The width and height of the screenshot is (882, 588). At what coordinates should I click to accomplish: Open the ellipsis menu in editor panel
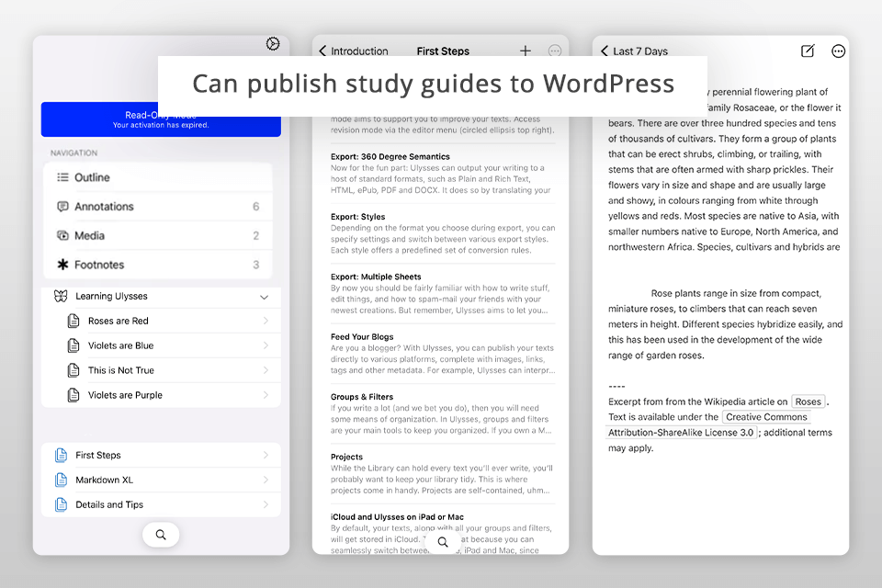coord(838,51)
